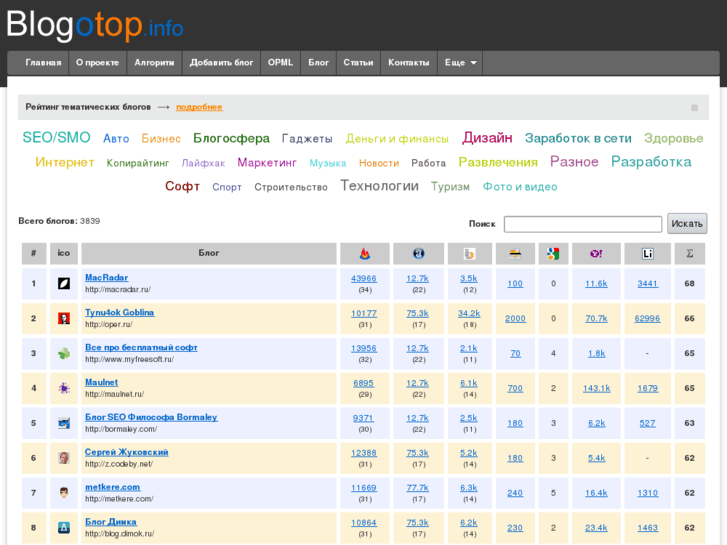Click the Блог Димка favicon
Viewport: 727px width, 545px height.
(64, 527)
